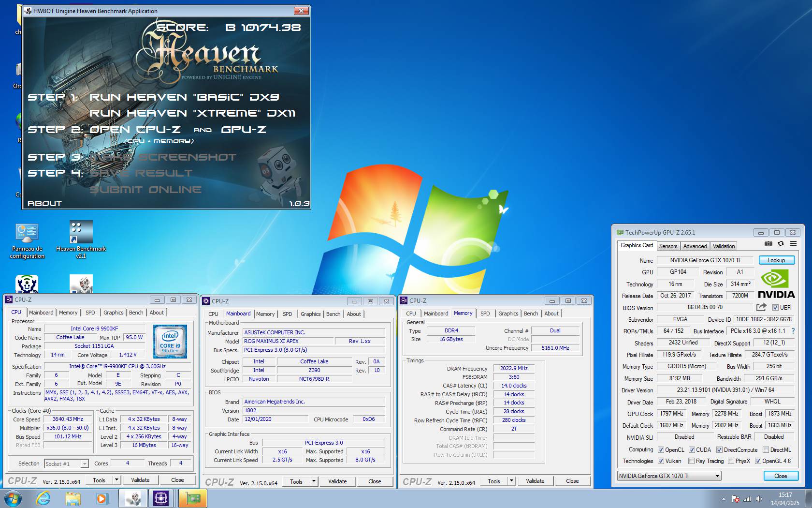Open the Windows Start menu
812x508 pixels.
(13, 498)
